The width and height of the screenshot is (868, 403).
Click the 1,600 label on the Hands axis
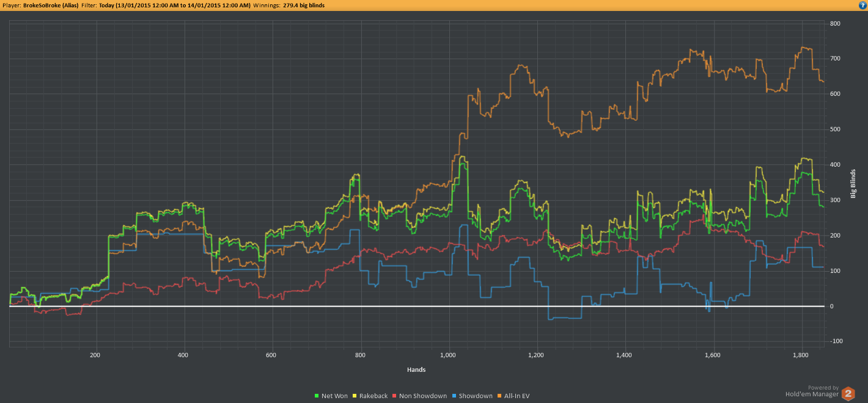(x=712, y=355)
